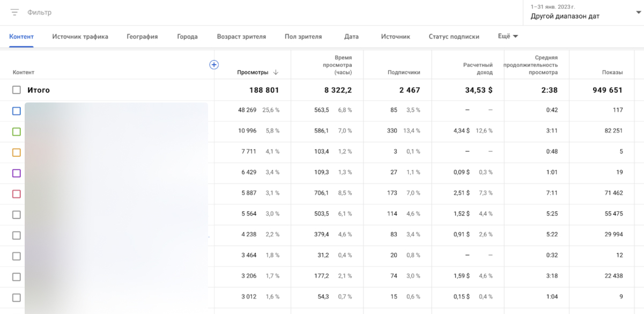
Task: Click the total subscribers value 2 467
Action: pyautogui.click(x=410, y=90)
